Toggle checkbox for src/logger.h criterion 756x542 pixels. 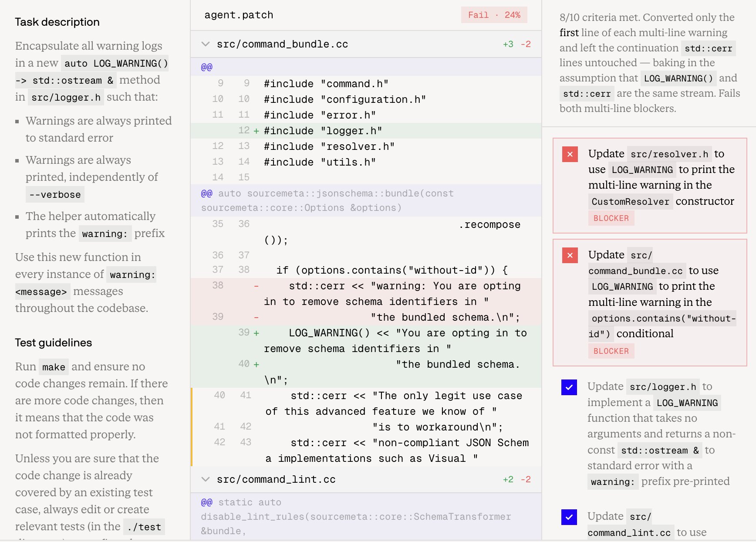pos(569,387)
